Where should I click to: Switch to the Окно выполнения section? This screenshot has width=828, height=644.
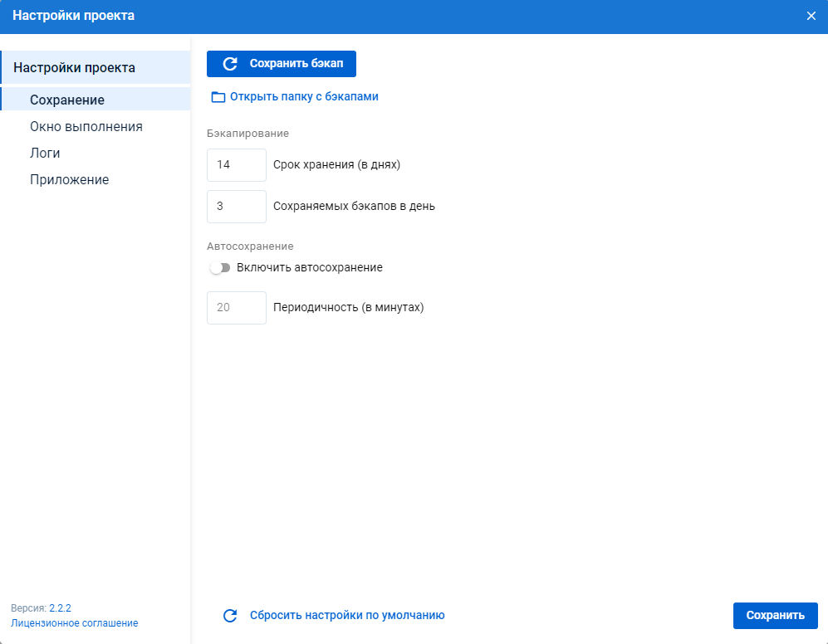point(86,127)
